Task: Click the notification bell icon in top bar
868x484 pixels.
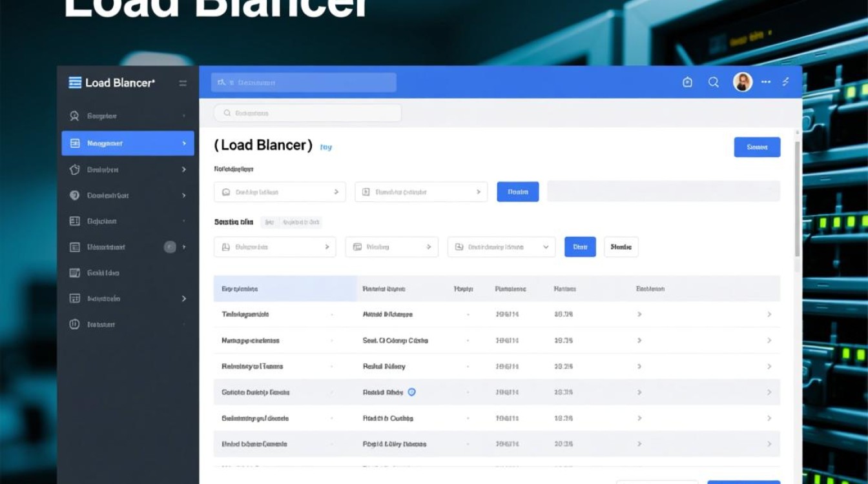Action: (687, 82)
